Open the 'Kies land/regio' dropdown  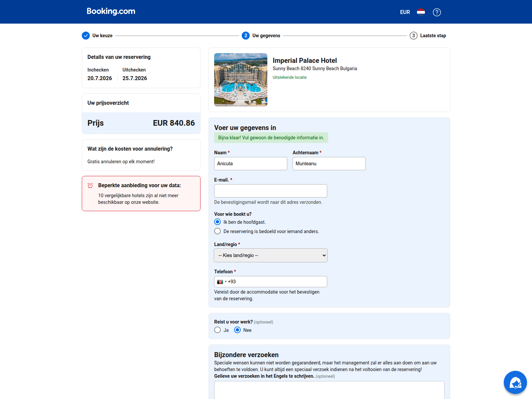click(x=271, y=255)
